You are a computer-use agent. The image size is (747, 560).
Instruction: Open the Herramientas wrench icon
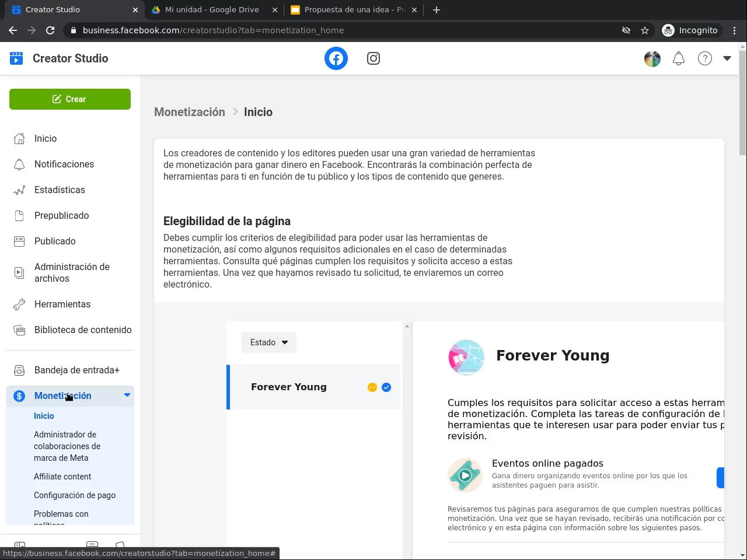19,304
